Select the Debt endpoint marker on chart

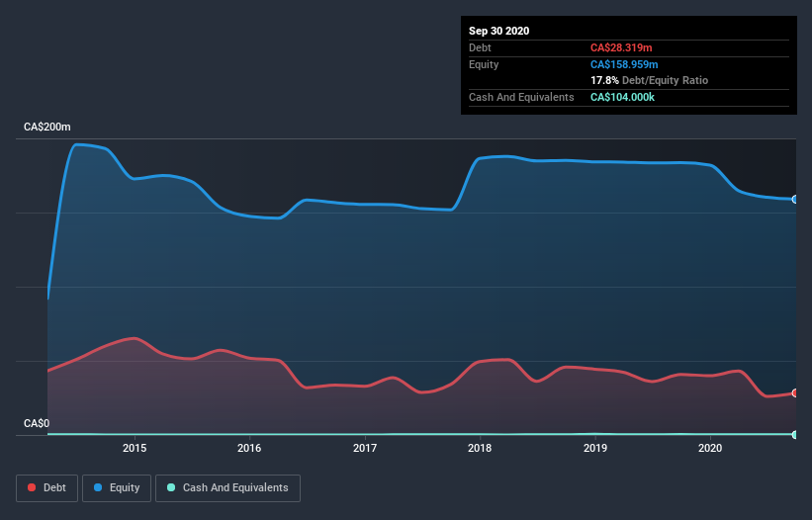tap(795, 392)
